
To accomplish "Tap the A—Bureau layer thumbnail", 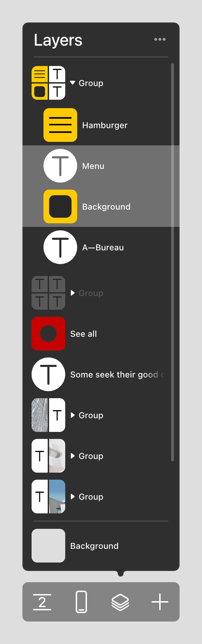I will coord(60,247).
